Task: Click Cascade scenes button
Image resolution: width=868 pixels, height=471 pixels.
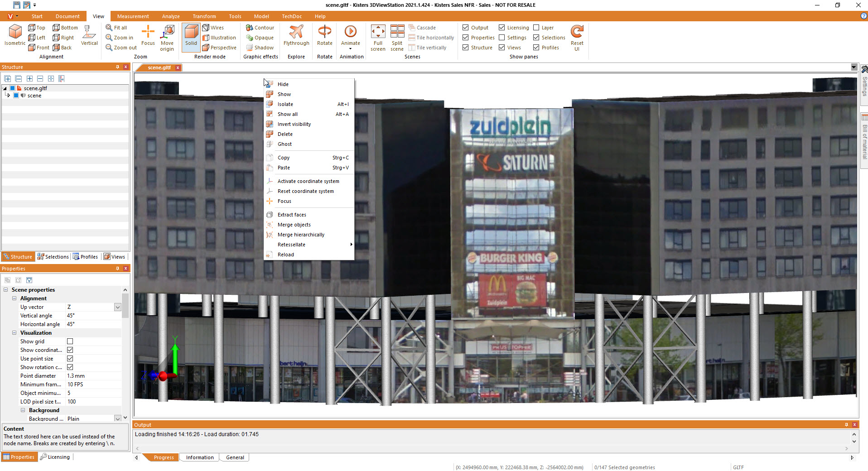Action: tap(422, 28)
